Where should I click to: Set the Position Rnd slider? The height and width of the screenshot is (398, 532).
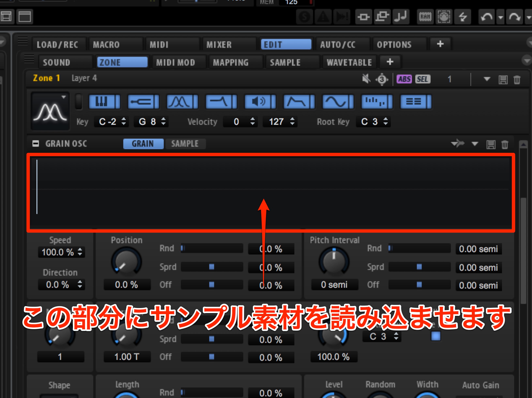pos(212,248)
